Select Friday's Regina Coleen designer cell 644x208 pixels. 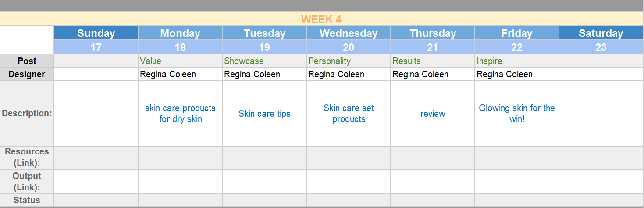click(517, 74)
